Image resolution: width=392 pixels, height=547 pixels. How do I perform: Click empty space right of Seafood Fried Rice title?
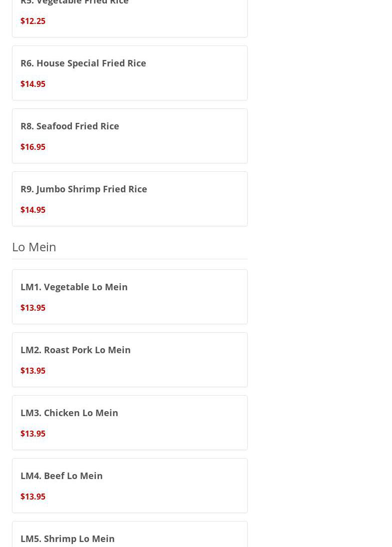[185, 126]
